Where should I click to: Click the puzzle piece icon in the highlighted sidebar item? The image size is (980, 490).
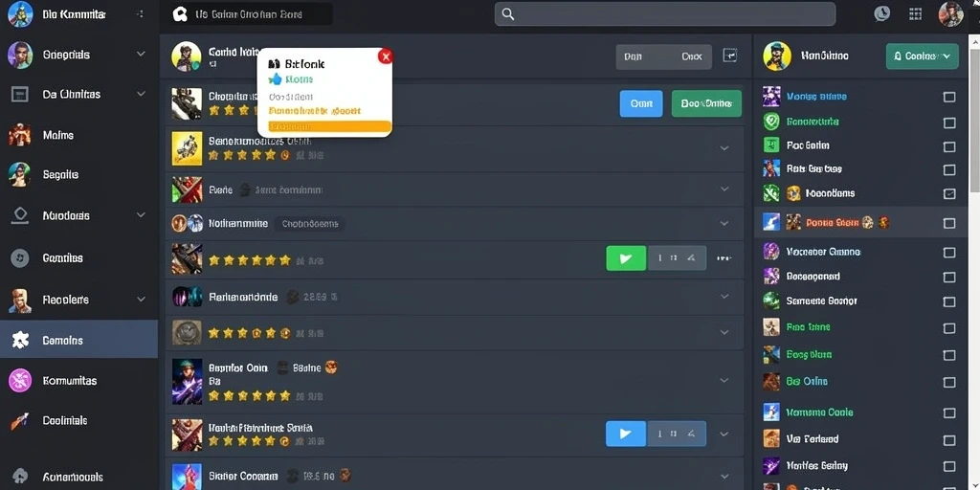click(x=21, y=340)
